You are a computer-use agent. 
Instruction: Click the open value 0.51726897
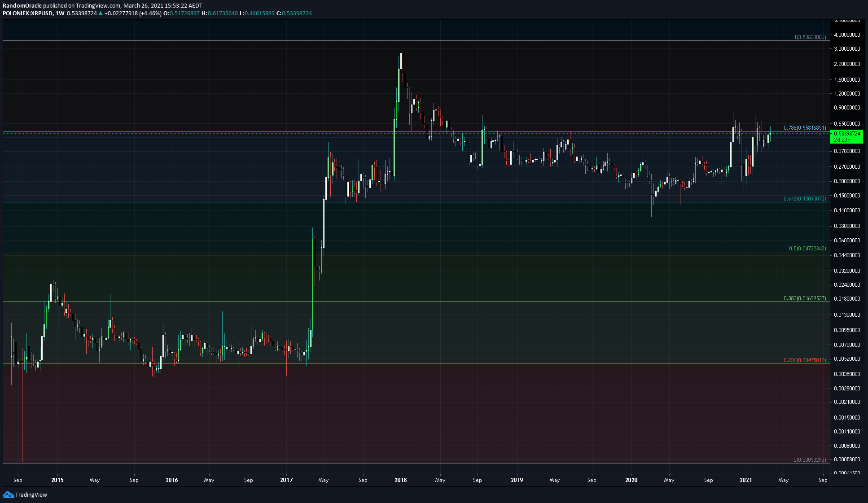[x=184, y=13]
